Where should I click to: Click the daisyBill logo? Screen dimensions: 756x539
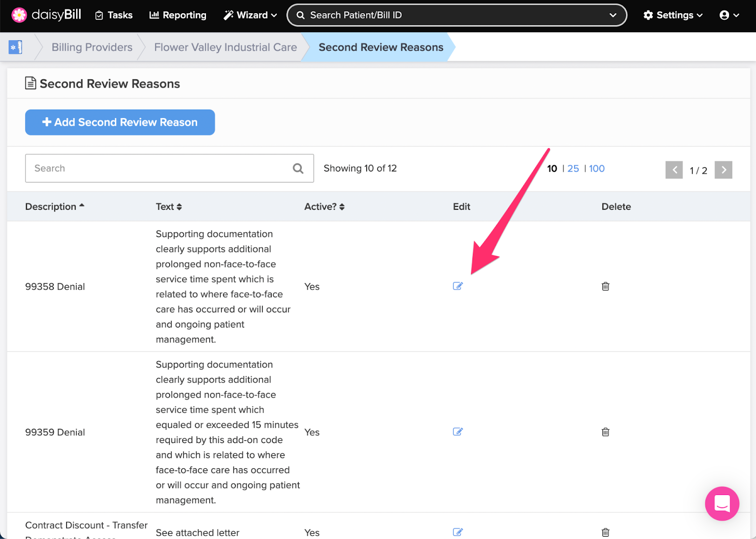coord(46,15)
